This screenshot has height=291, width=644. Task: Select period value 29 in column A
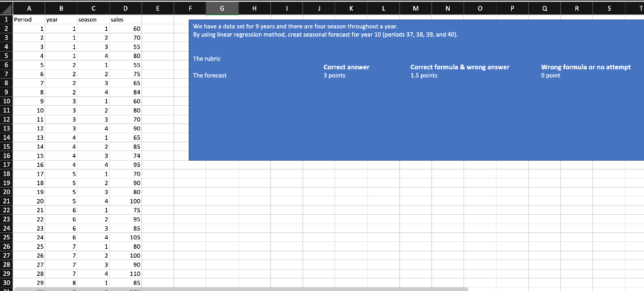[x=29, y=283]
